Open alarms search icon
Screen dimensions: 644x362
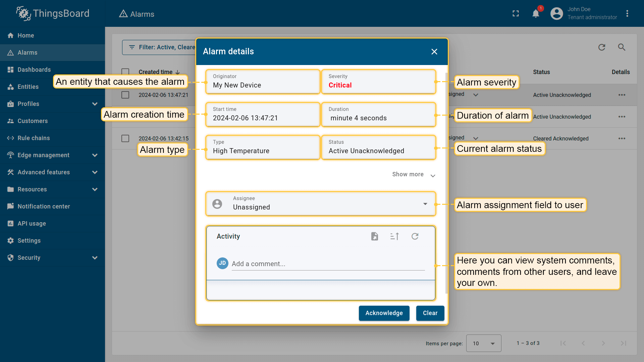tap(622, 47)
